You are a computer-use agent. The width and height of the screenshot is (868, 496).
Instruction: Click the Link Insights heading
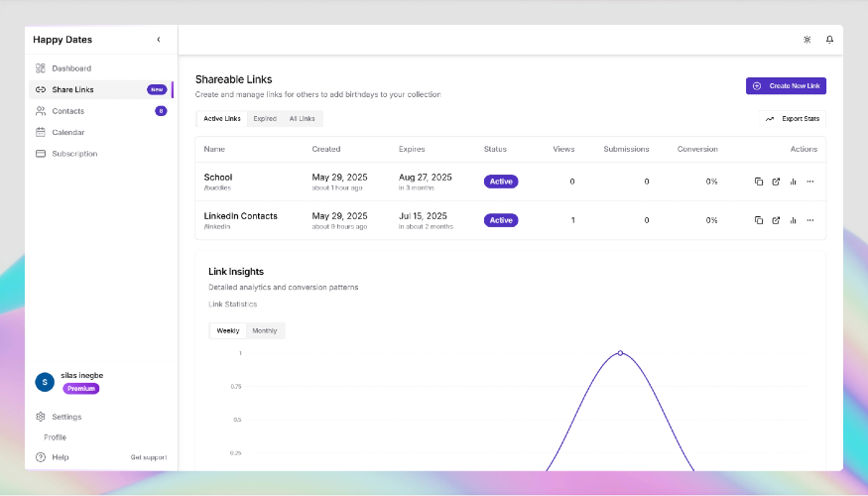(x=236, y=271)
